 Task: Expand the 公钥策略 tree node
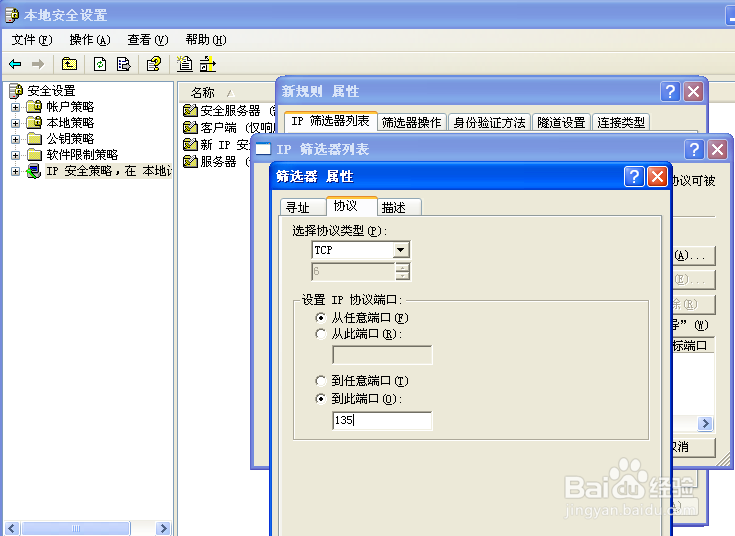click(x=15, y=139)
